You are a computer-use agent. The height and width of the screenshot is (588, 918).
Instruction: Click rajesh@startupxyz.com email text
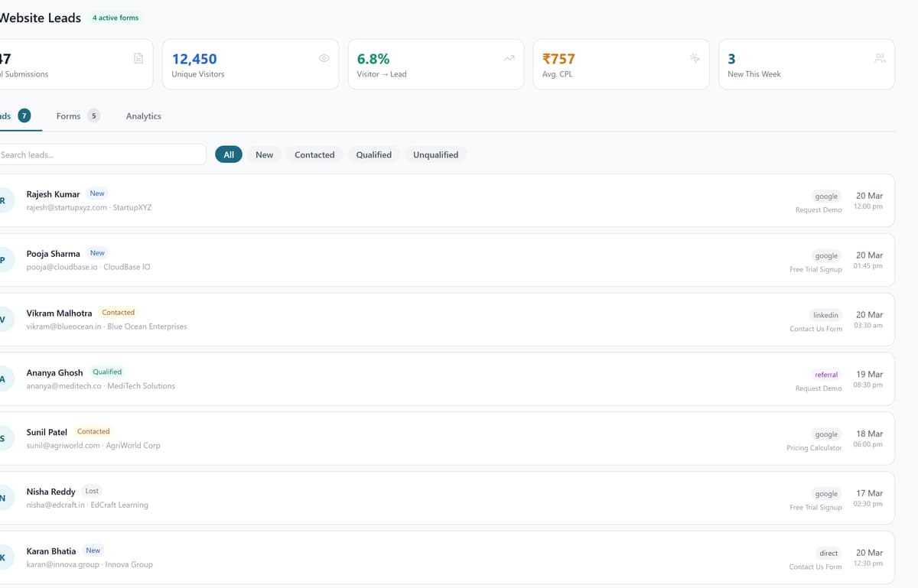point(67,208)
